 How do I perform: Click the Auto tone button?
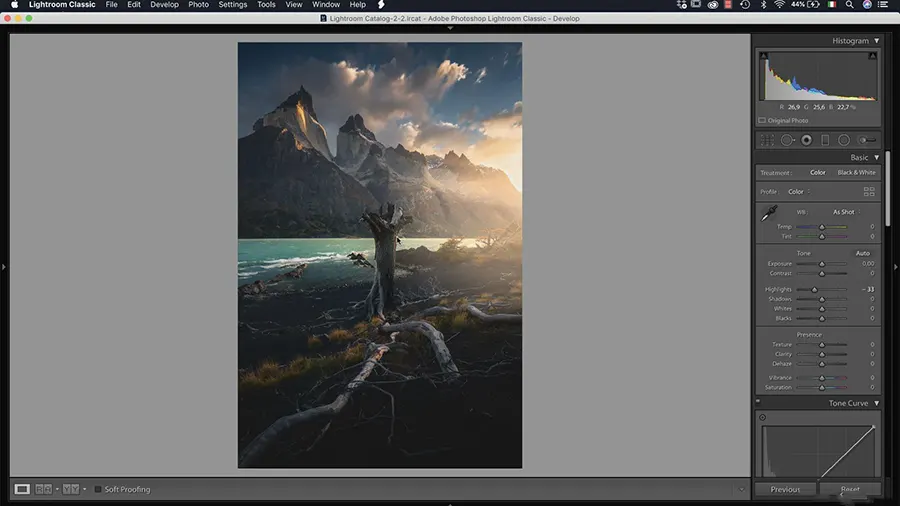pos(862,253)
